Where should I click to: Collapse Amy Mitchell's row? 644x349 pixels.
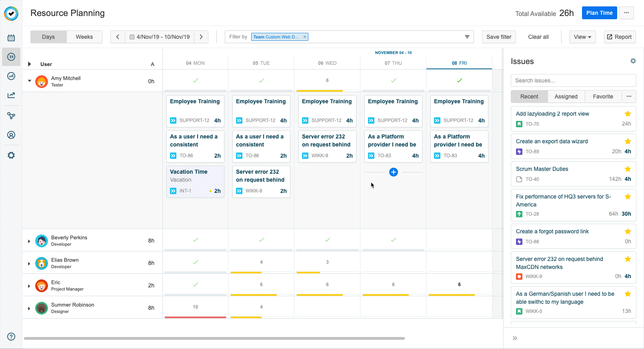point(29,81)
